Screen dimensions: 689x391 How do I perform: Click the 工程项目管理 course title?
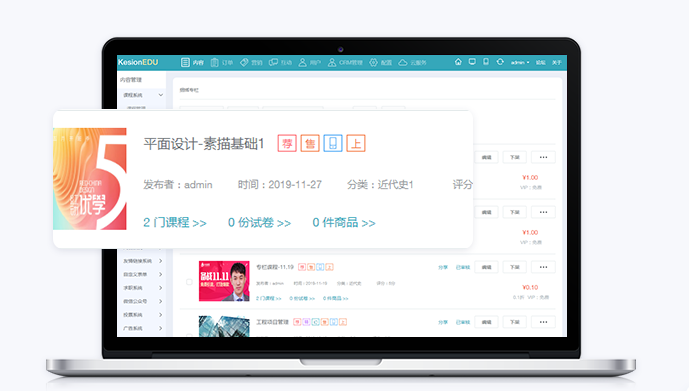272,322
